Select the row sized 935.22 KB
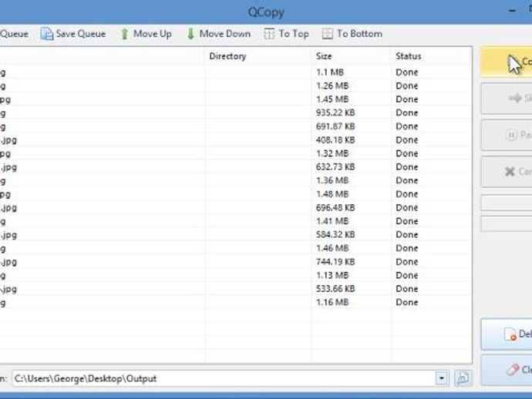532x399 pixels. point(236,113)
